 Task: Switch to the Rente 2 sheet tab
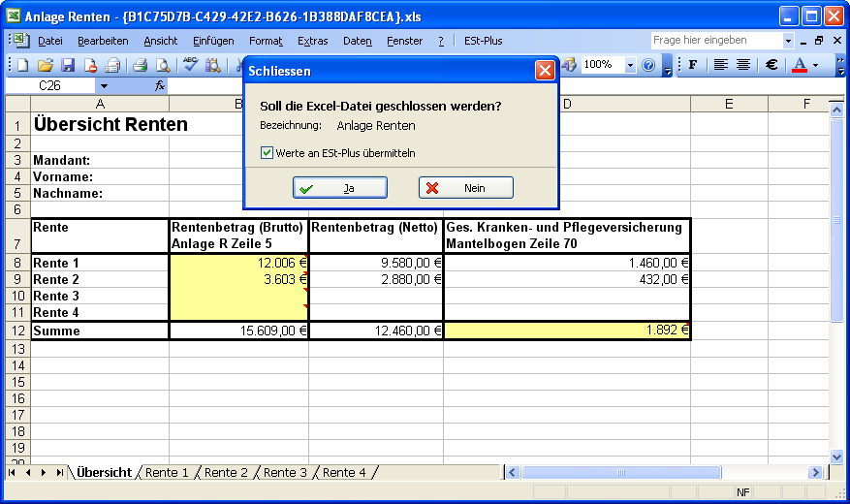226,473
